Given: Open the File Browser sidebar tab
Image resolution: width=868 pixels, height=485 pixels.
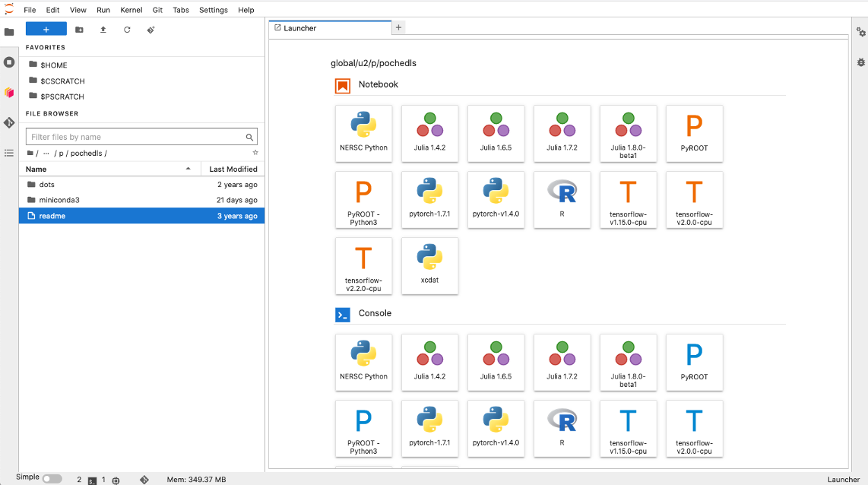Looking at the screenshot, I should pyautogui.click(x=9, y=32).
